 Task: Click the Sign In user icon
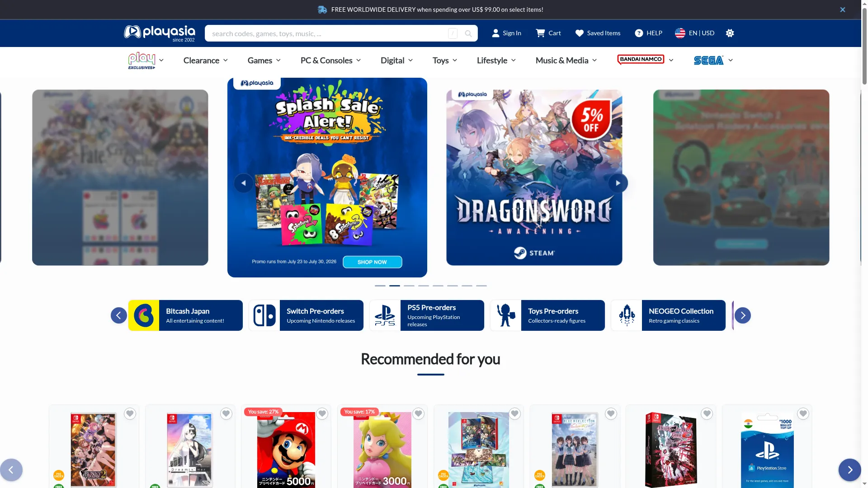[495, 33]
